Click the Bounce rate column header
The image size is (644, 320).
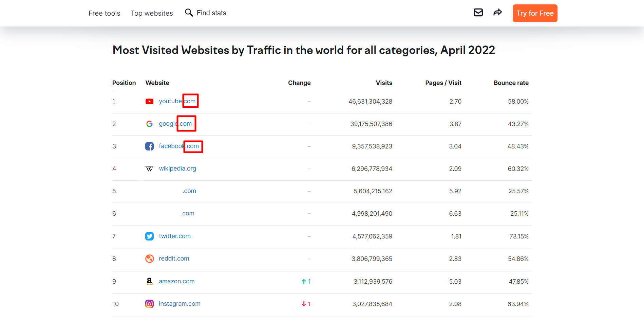coord(511,83)
